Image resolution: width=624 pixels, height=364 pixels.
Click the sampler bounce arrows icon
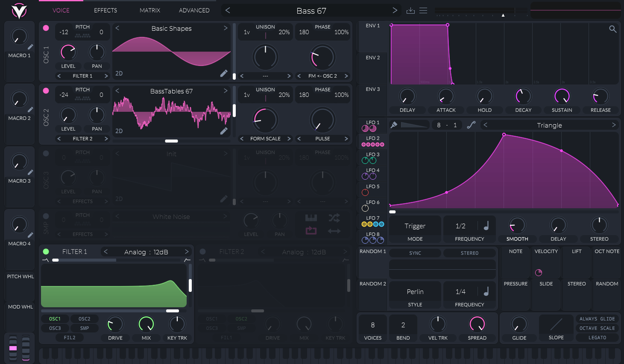[334, 231]
